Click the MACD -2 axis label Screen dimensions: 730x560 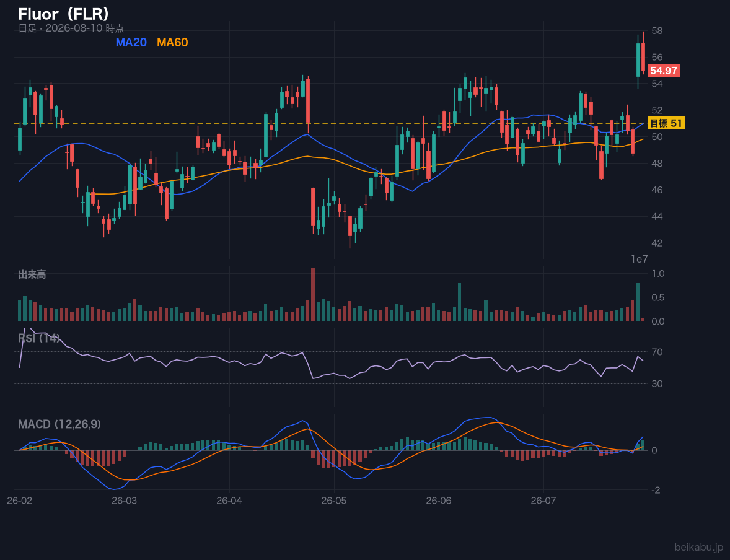coord(655,490)
